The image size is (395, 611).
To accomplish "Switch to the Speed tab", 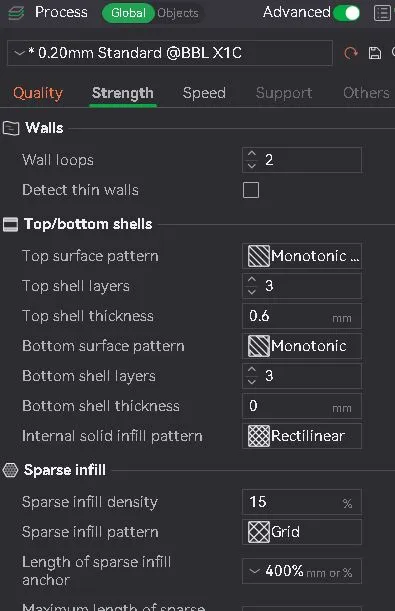I will click(204, 93).
